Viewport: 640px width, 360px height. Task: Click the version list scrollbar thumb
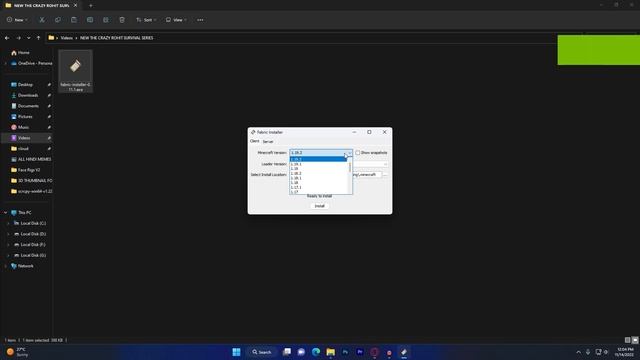pyautogui.click(x=350, y=167)
